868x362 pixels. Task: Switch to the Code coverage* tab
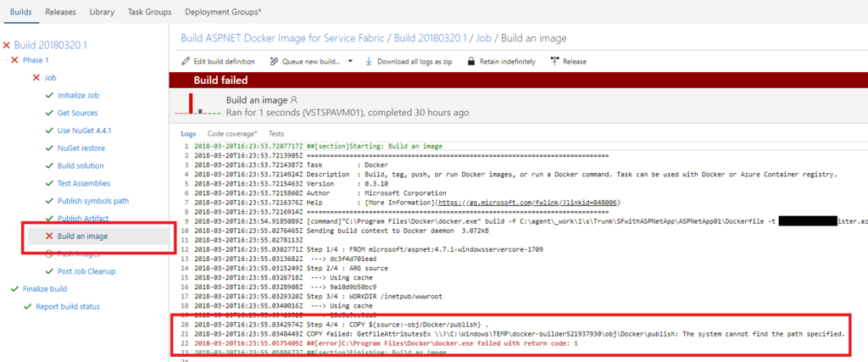coord(232,133)
